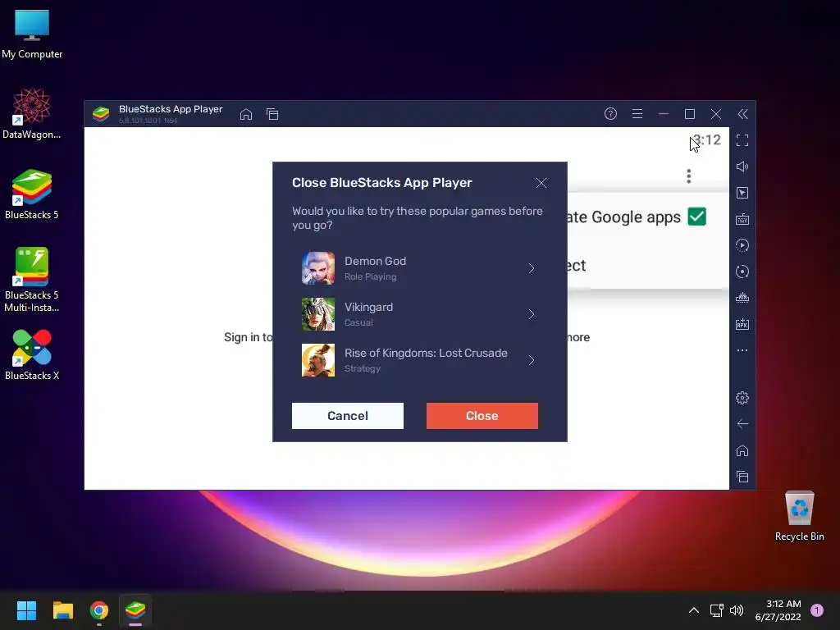Viewport: 840px width, 630px height.
Task: Open the notification badge in taskbar
Action: (x=817, y=610)
